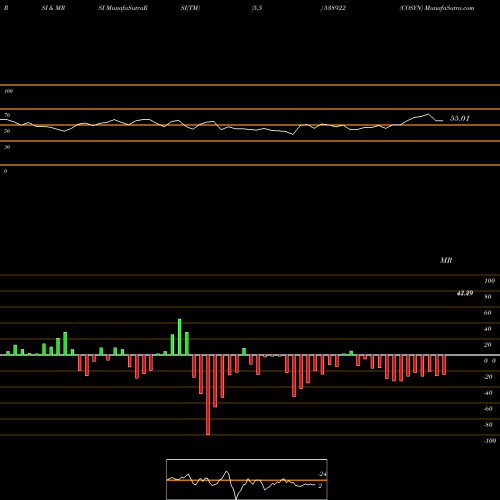
Task: Click the RSI axis label 0 at left
Action: (x=5, y=171)
